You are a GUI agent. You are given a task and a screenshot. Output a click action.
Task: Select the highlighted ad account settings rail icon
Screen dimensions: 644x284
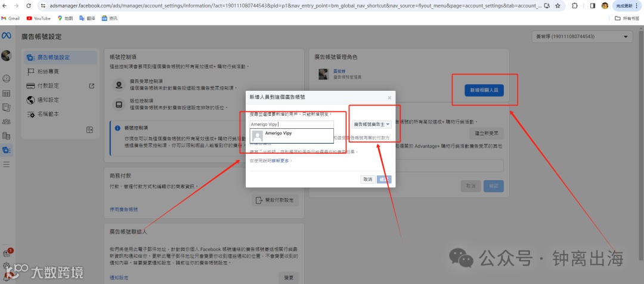pos(6,150)
